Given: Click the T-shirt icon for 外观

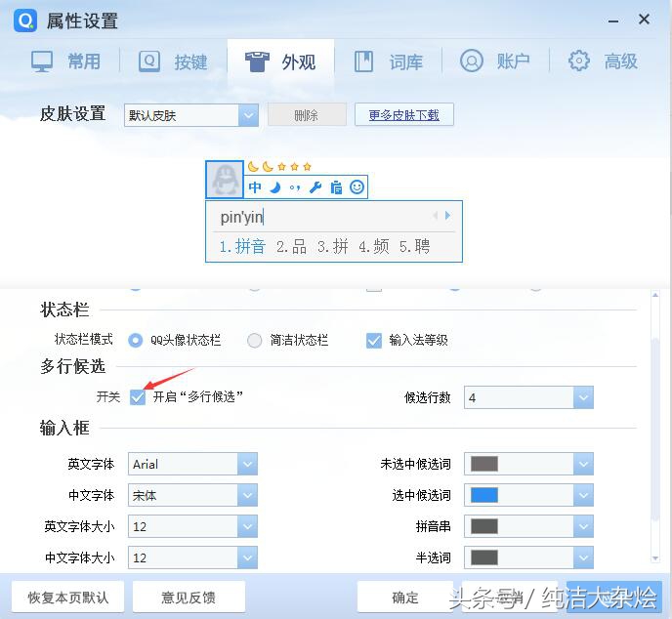Looking at the screenshot, I should pos(257,62).
